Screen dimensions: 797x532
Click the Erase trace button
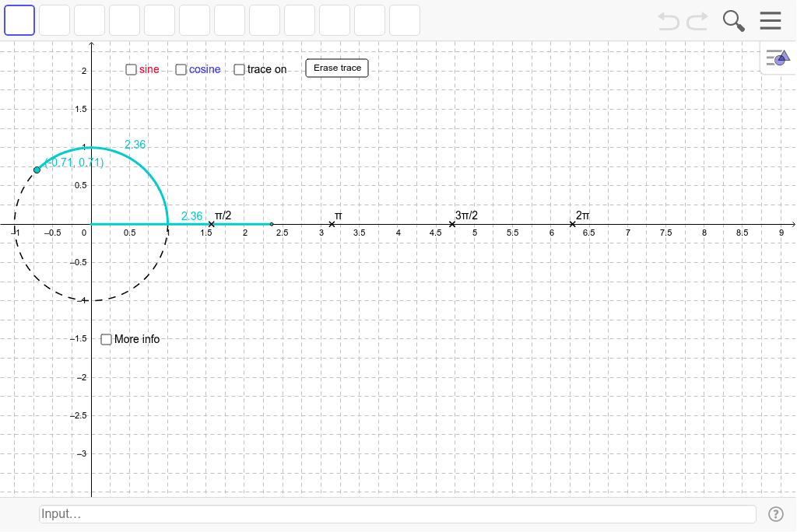pyautogui.click(x=337, y=68)
